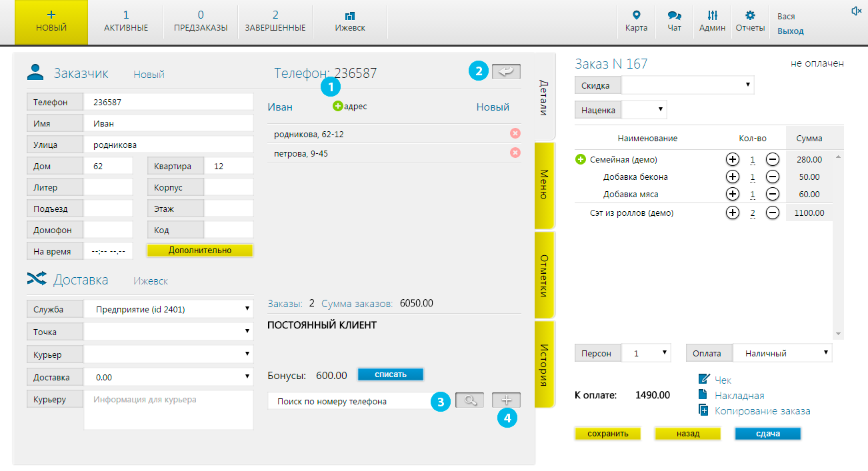Increase quantity of Добавка бекона
This screenshot has height=471, width=868.
coord(732,177)
